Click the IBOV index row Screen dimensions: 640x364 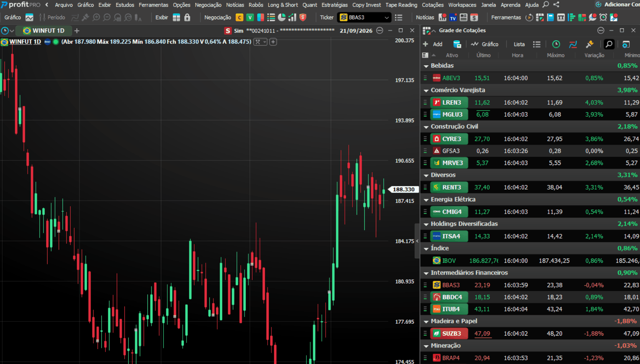tap(530, 261)
